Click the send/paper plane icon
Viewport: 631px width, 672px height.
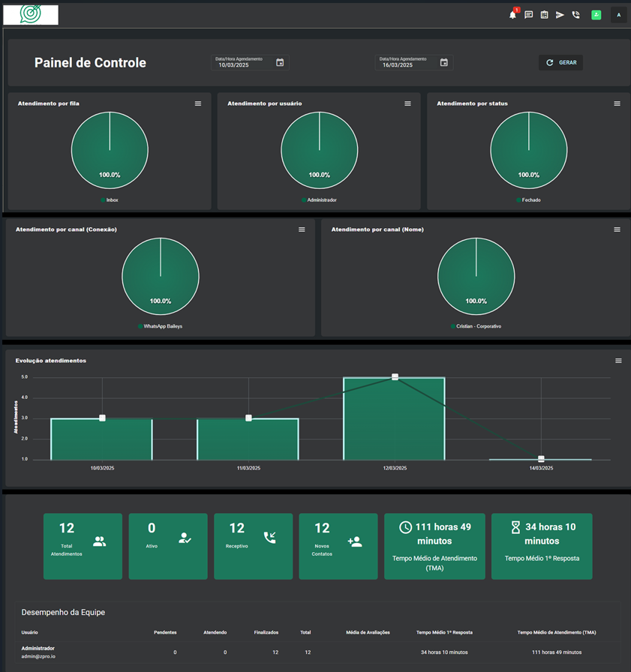click(x=559, y=15)
